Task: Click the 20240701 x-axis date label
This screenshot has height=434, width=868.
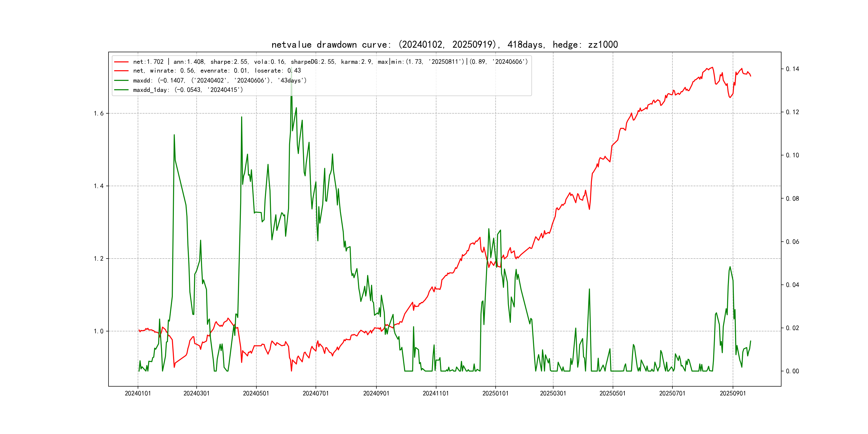Action: point(316,394)
